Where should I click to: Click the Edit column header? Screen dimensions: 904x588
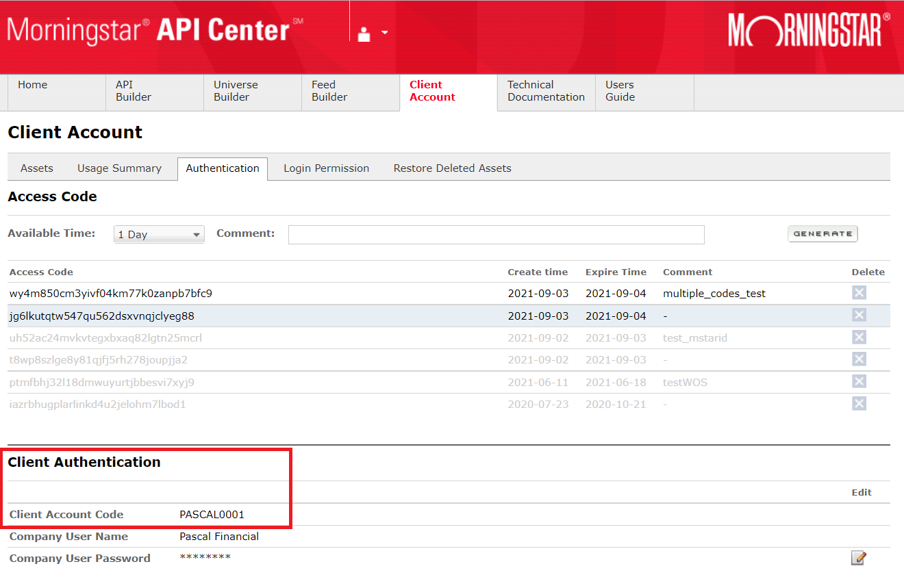[x=862, y=492]
